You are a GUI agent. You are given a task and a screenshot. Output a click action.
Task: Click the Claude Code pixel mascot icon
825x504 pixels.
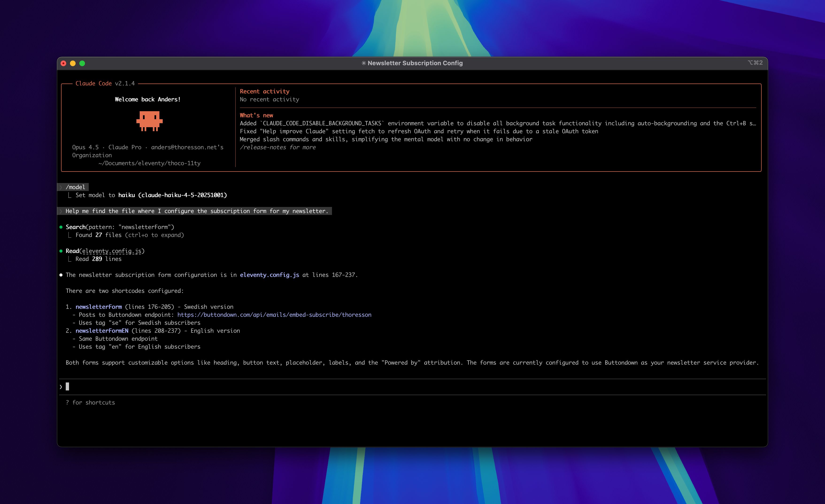coord(149,121)
